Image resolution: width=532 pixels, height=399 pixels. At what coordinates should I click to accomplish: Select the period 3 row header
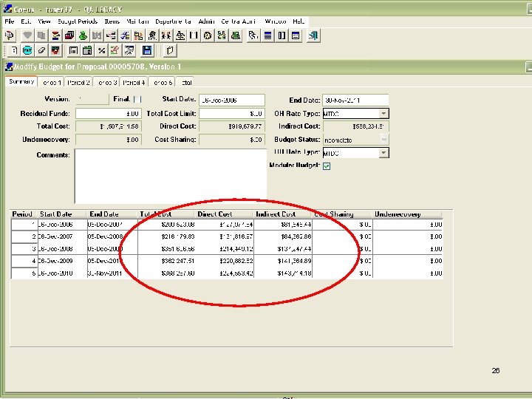tap(24, 249)
